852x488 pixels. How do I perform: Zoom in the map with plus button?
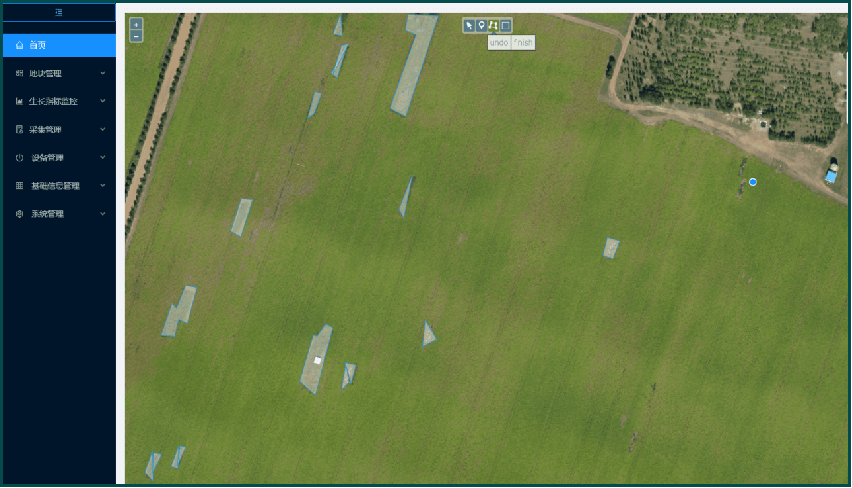pos(136,24)
